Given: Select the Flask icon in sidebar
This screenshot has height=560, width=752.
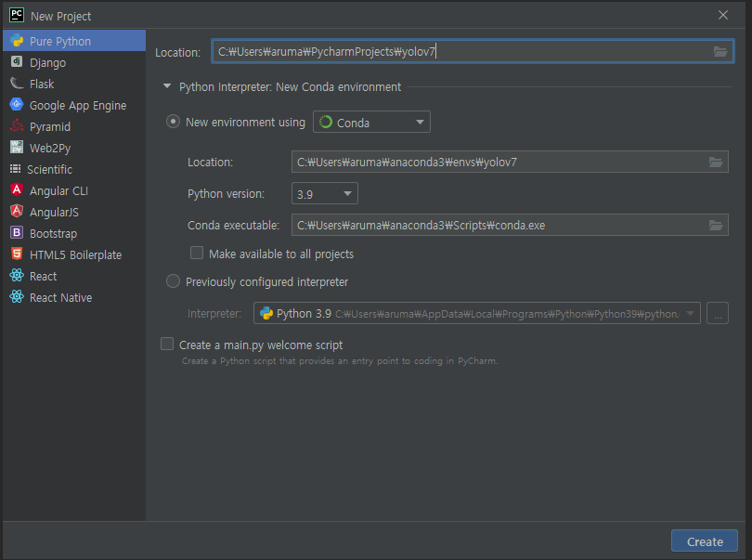Looking at the screenshot, I should (17, 84).
